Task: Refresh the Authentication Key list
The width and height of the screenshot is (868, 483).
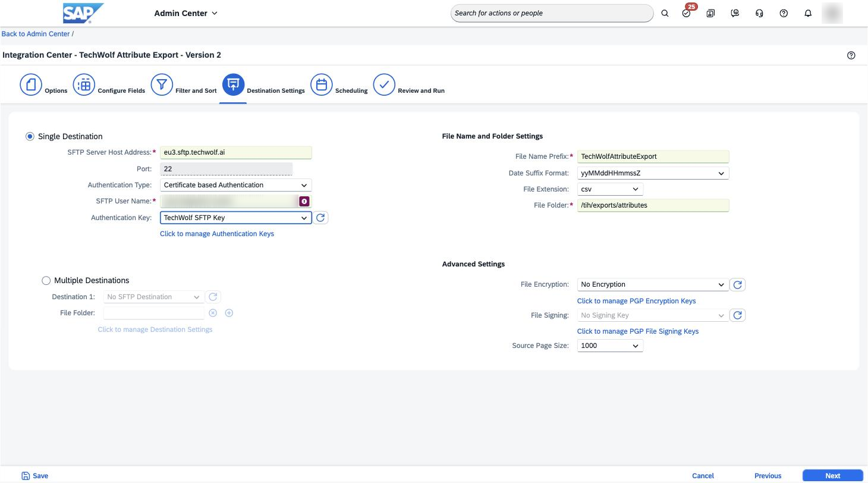Action: [x=320, y=218]
